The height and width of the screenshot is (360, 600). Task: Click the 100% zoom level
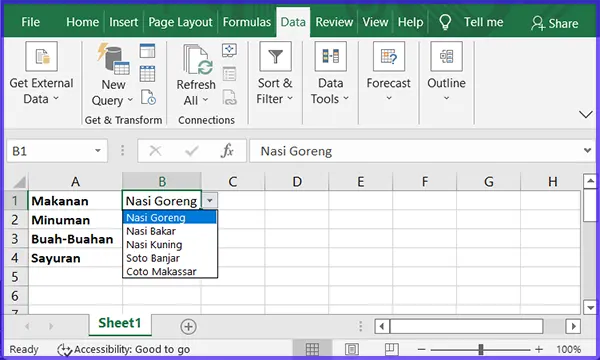click(x=569, y=349)
